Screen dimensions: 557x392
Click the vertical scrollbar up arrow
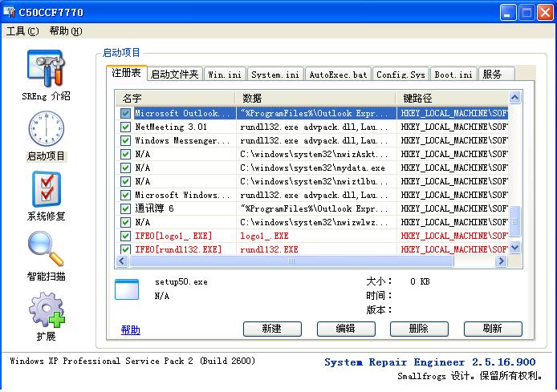coord(515,97)
